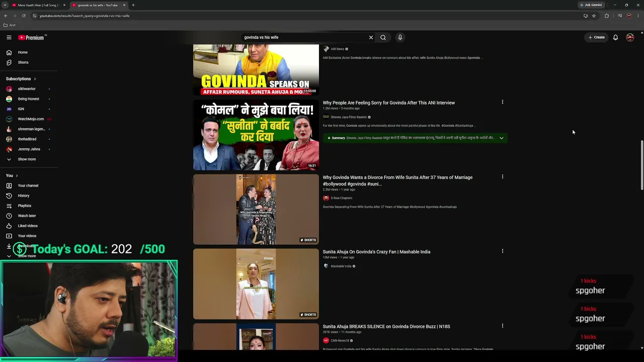The image size is (644, 362).
Task: Bookmark this page with the star
Action: (594, 16)
